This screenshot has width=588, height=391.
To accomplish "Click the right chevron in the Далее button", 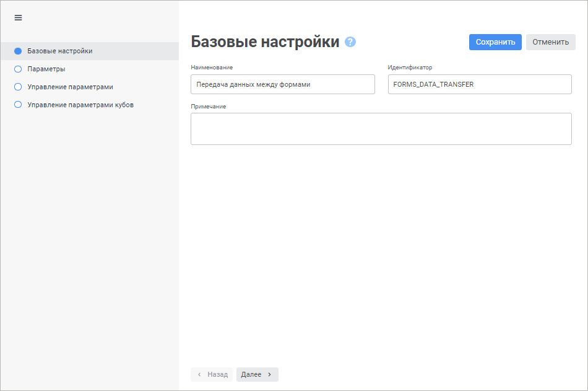I will (270, 374).
